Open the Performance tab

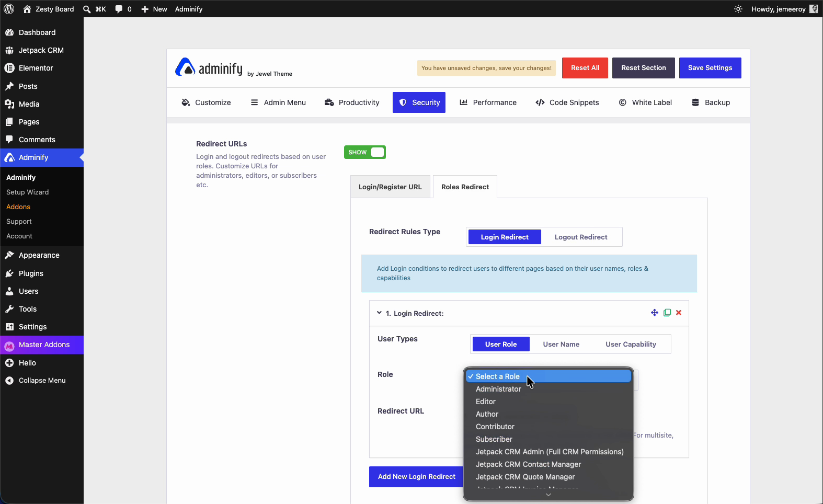(x=488, y=102)
